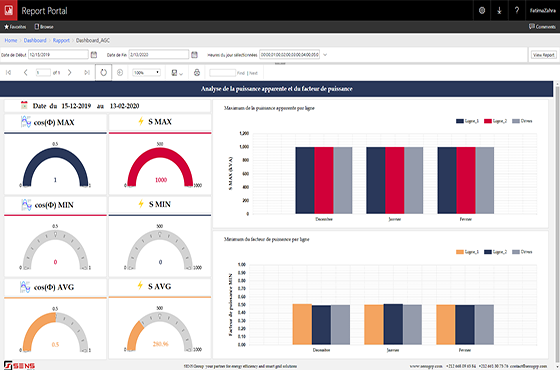Click the Find link
Viewport: 560px width, 370px height.
tap(241, 73)
